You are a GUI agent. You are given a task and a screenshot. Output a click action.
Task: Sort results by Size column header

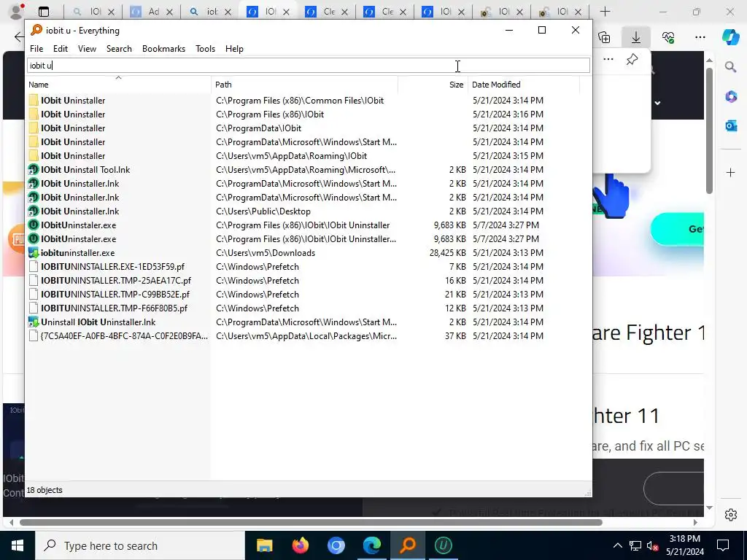pyautogui.click(x=433, y=85)
